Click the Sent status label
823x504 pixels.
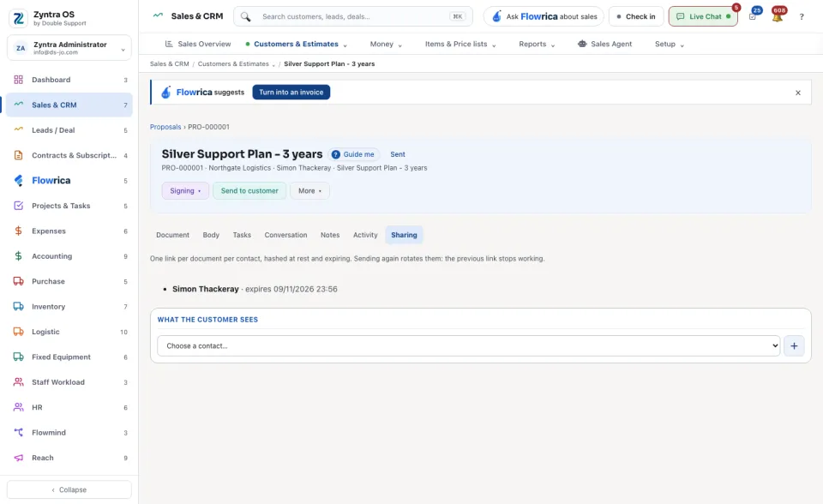[397, 154]
